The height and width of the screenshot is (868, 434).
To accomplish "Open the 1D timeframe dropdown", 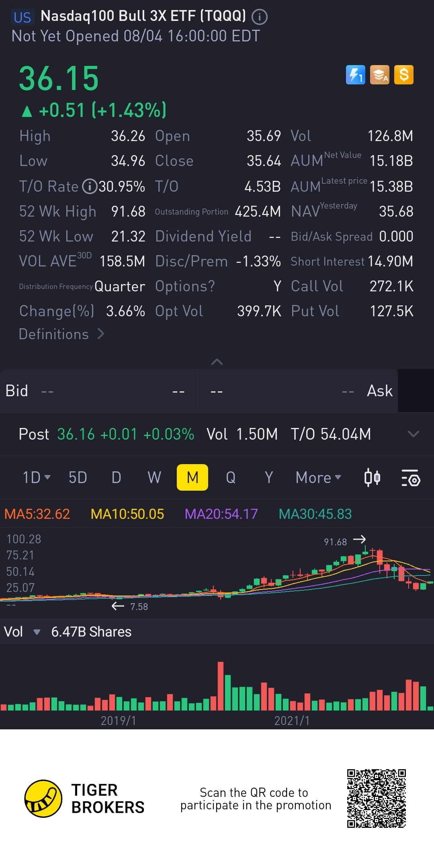I will (36, 477).
